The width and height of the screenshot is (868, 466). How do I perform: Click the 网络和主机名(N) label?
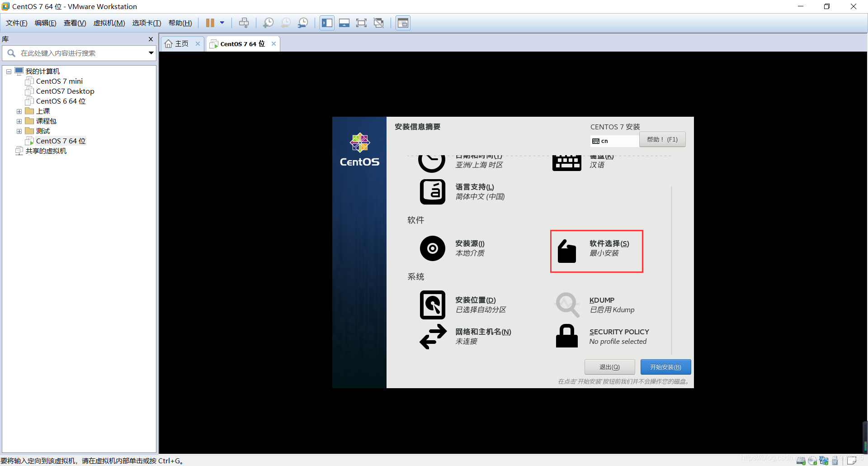pyautogui.click(x=483, y=332)
